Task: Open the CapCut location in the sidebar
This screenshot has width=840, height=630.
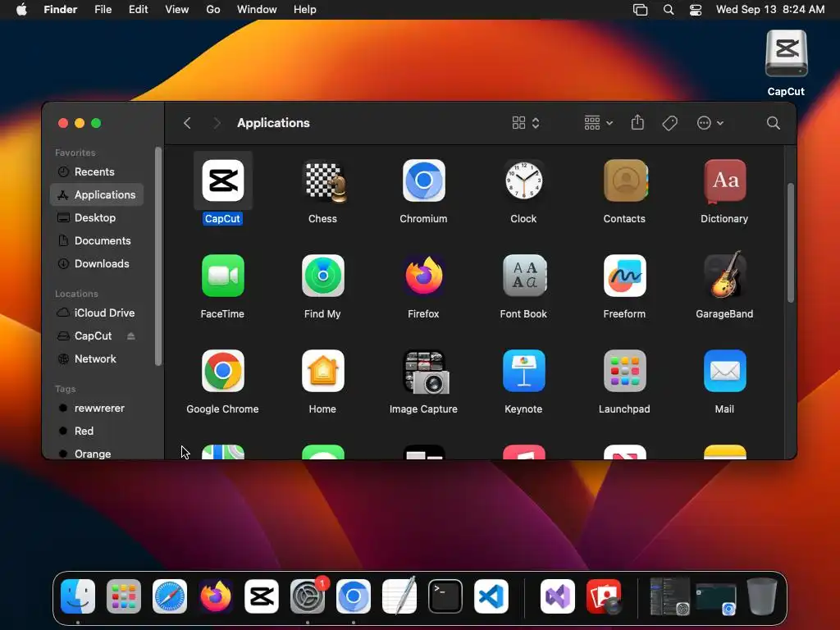Action: pyautogui.click(x=93, y=336)
